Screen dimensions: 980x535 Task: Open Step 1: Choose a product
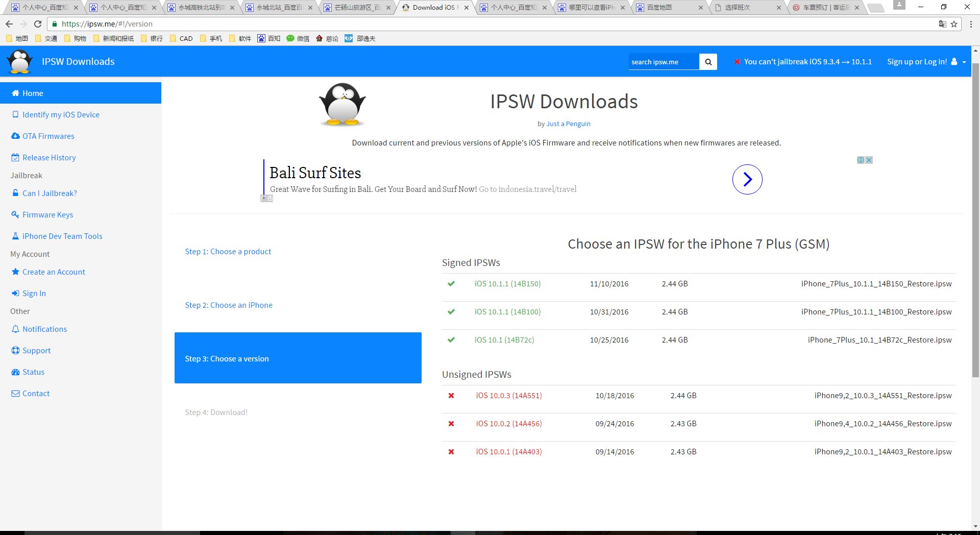coord(228,252)
